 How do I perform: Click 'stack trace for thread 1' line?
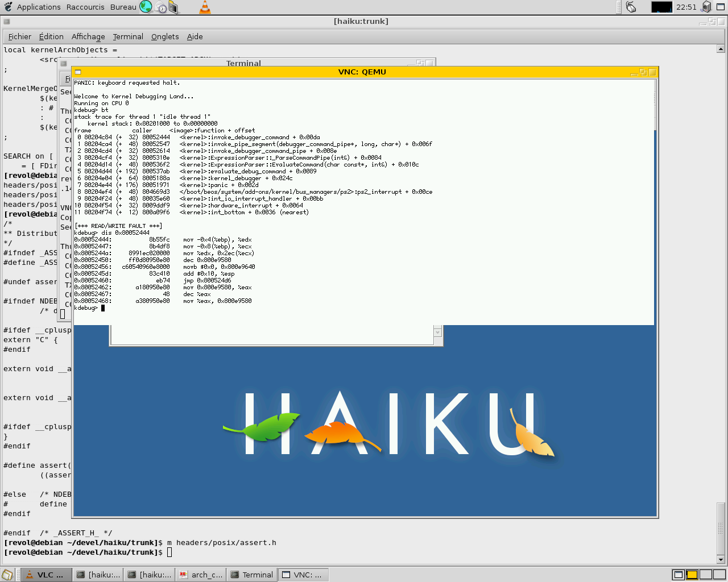(142, 117)
